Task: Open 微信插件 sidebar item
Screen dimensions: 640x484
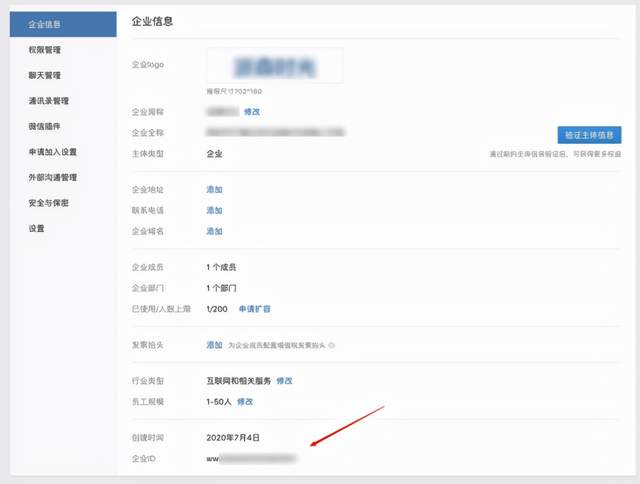Action: (x=44, y=127)
